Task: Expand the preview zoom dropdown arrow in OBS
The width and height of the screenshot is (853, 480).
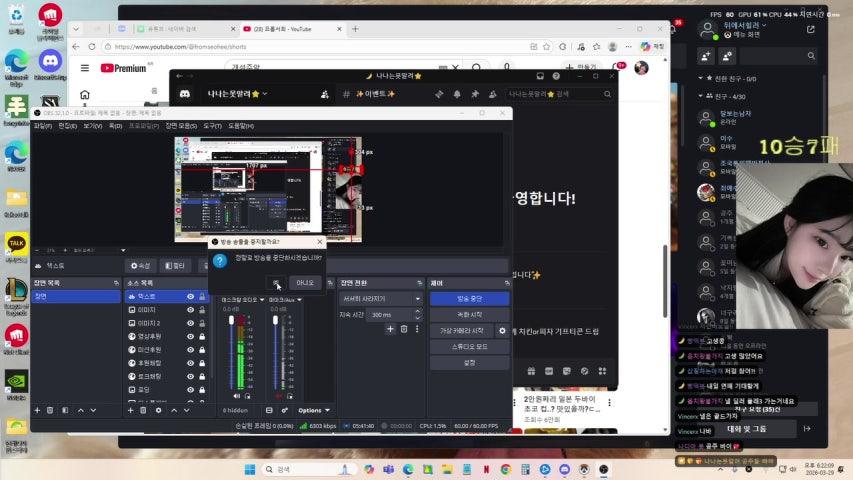Action: coord(123,250)
